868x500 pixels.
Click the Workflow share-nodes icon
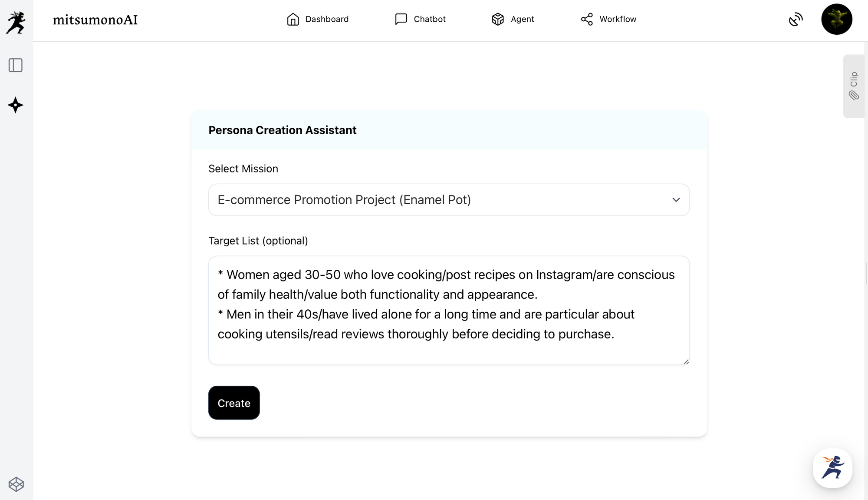[x=587, y=19]
